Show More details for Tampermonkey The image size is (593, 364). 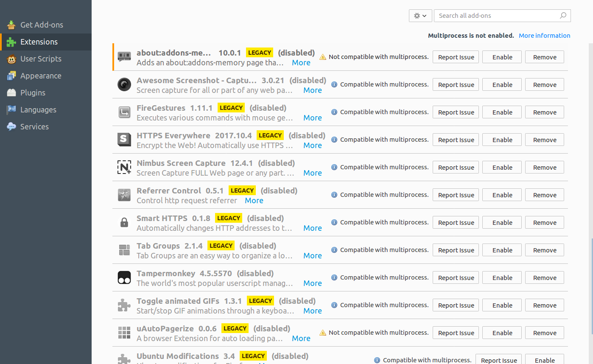[313, 283]
